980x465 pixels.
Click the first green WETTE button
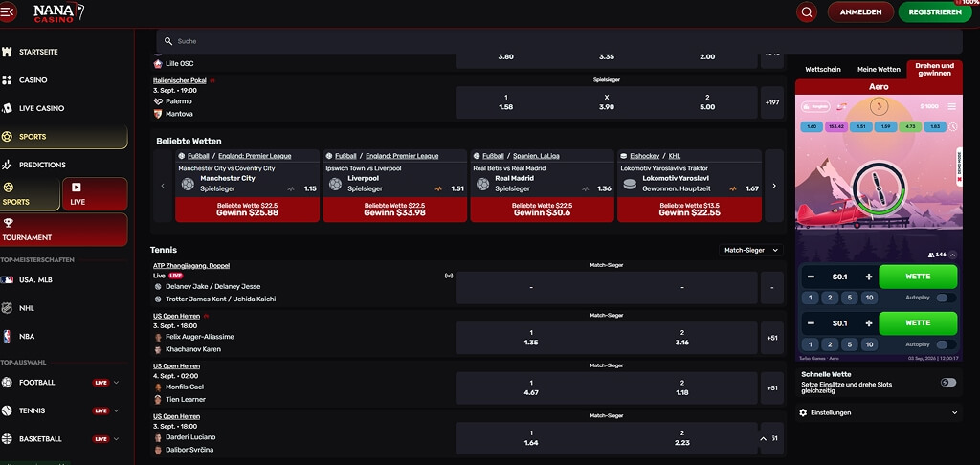(x=918, y=277)
